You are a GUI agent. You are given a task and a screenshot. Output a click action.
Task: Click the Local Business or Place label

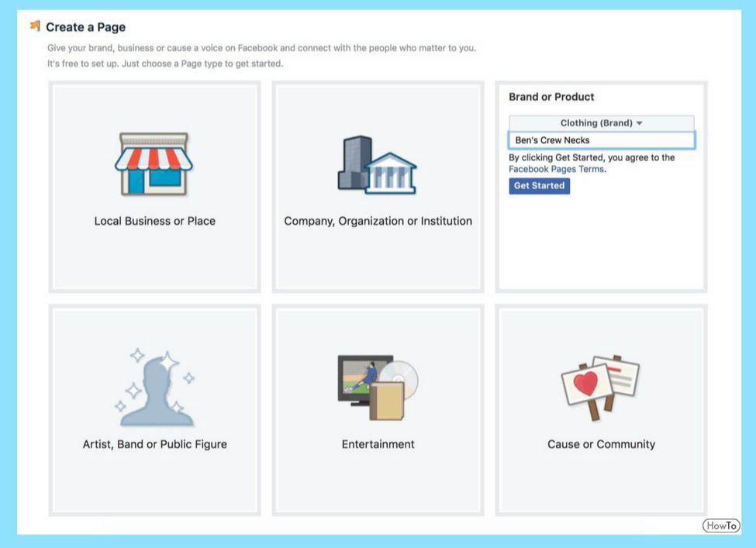click(155, 221)
